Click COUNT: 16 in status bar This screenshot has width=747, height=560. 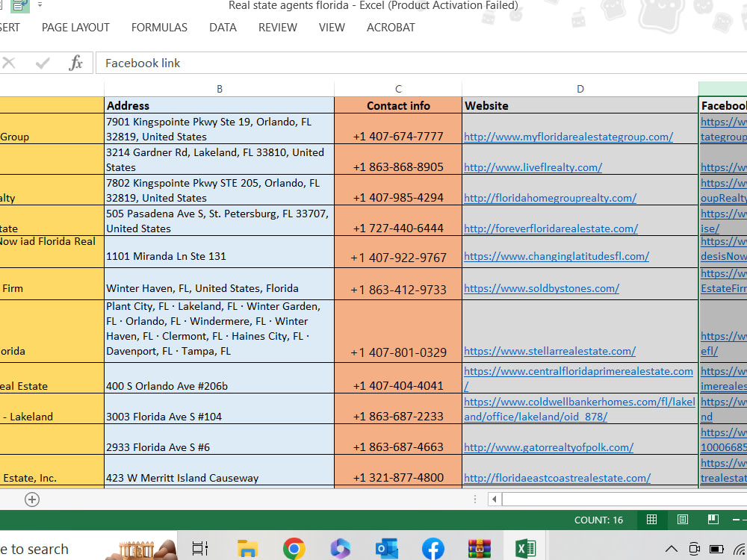tap(598, 520)
